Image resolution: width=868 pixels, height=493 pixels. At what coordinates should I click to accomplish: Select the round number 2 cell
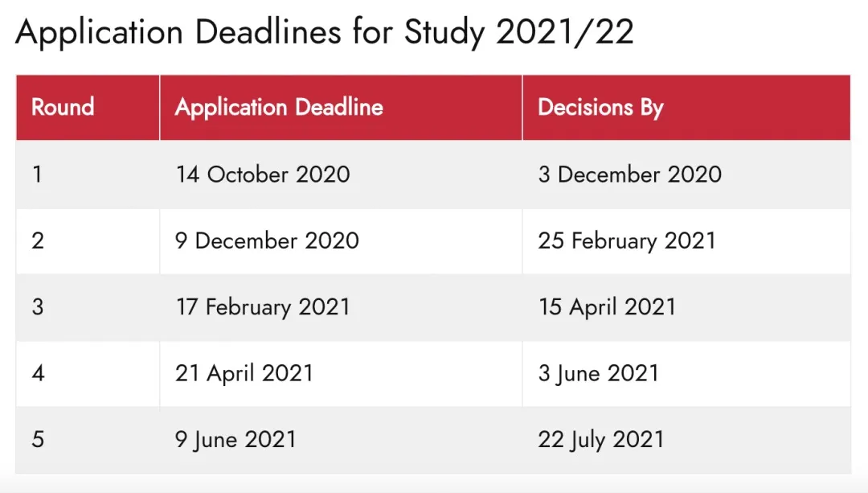[x=38, y=240]
